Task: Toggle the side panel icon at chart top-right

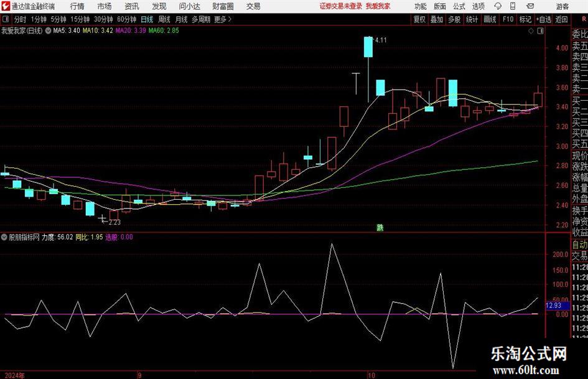Action: (x=540, y=31)
